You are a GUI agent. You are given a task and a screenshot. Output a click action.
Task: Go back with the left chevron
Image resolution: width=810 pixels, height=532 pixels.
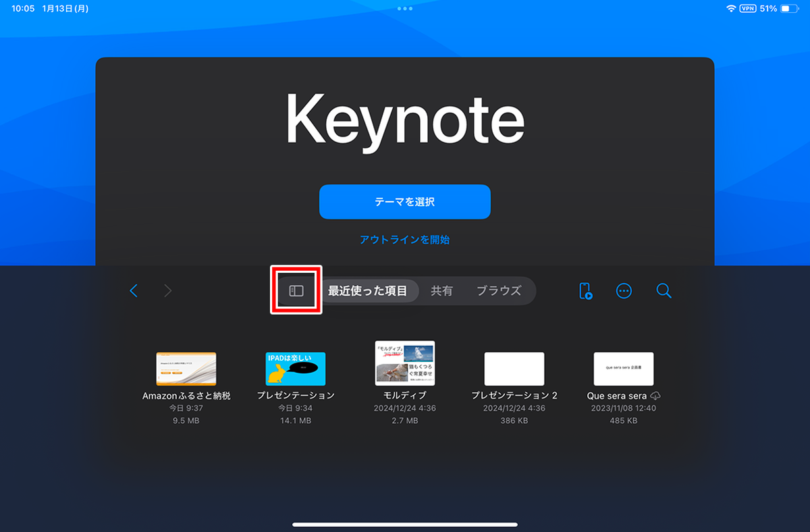134,291
